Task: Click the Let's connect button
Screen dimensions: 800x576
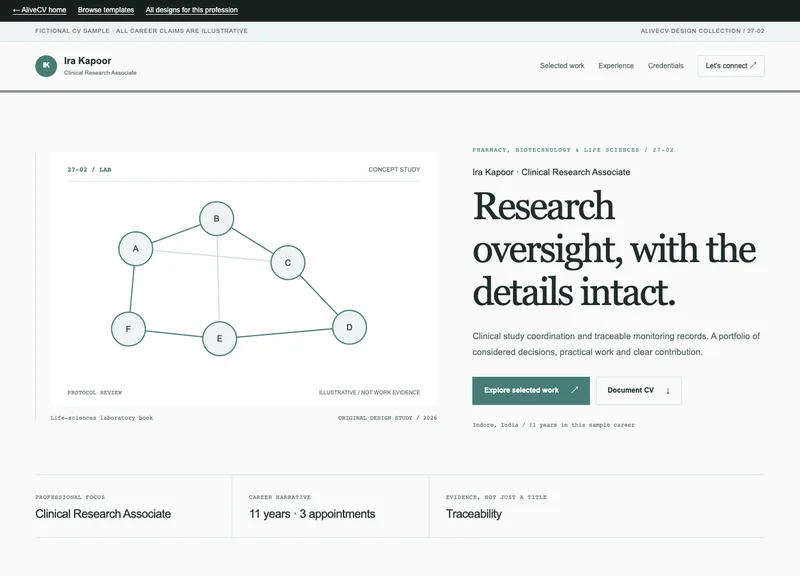Action: click(731, 66)
